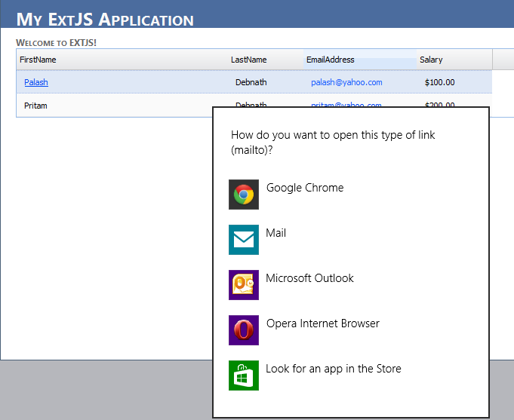Click the Mail envelope icon
The image size is (514, 420).
(244, 240)
